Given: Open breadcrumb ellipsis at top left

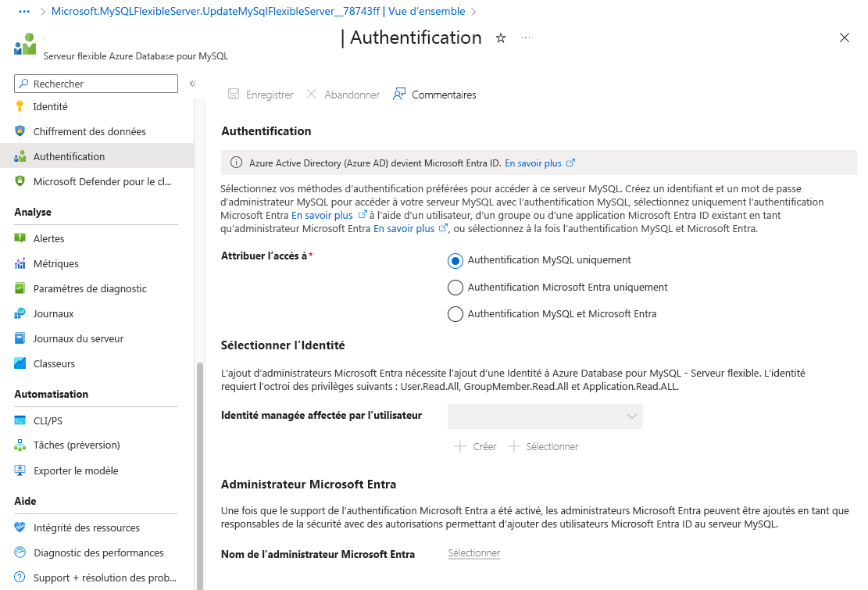Looking at the screenshot, I should point(24,11).
